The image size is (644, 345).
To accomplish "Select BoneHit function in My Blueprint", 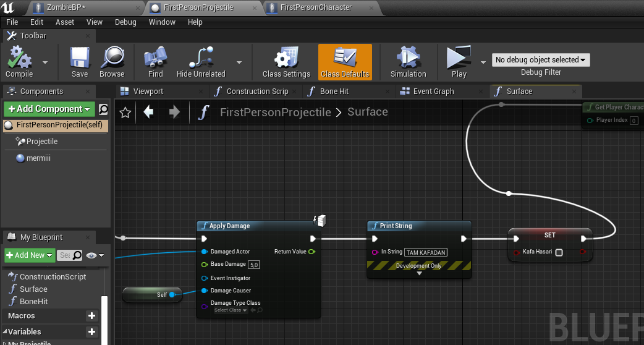I will pos(33,302).
